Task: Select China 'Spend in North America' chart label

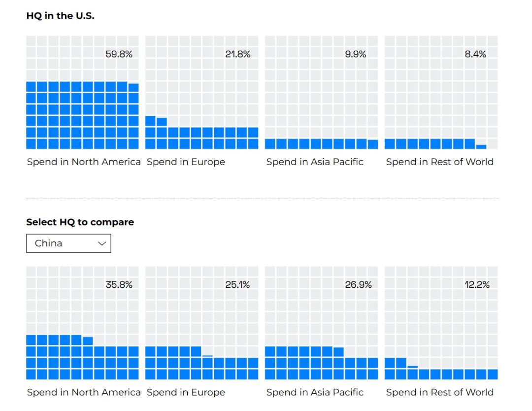Action: click(x=84, y=392)
